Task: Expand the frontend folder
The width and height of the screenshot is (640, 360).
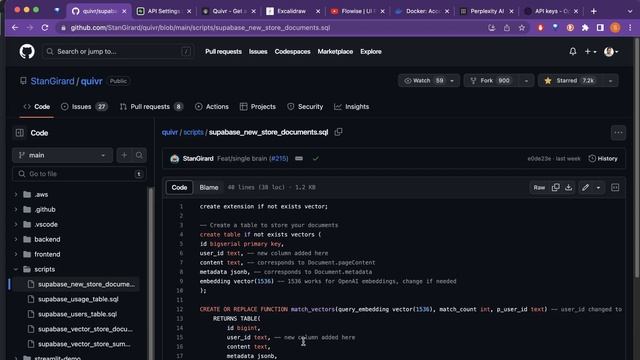Action: tap(16, 254)
